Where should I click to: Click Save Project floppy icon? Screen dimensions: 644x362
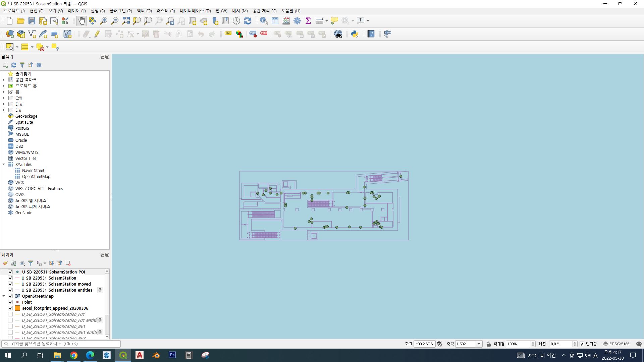tap(32, 21)
